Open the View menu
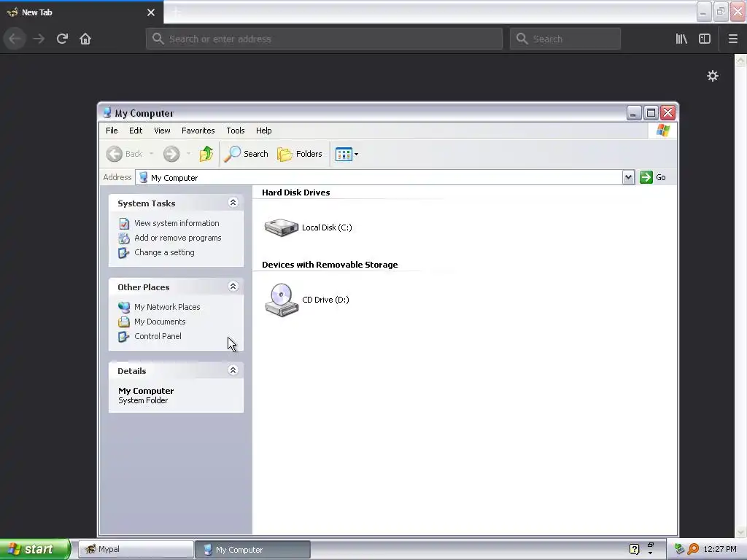Image resolution: width=747 pixels, height=560 pixels. [x=162, y=131]
